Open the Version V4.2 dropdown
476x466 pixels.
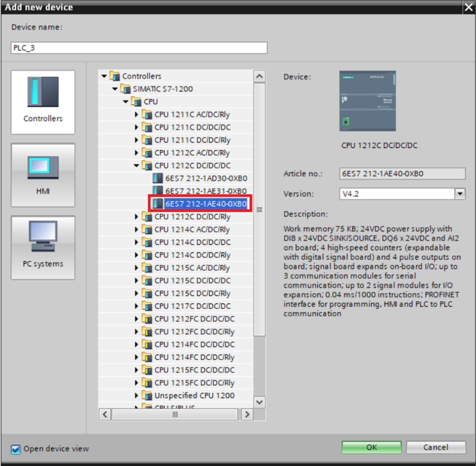point(460,194)
